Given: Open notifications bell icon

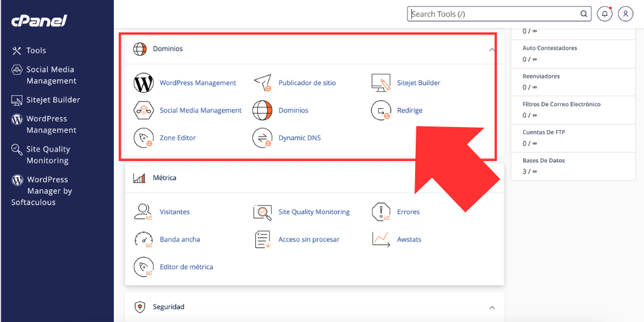Looking at the screenshot, I should point(605,14).
